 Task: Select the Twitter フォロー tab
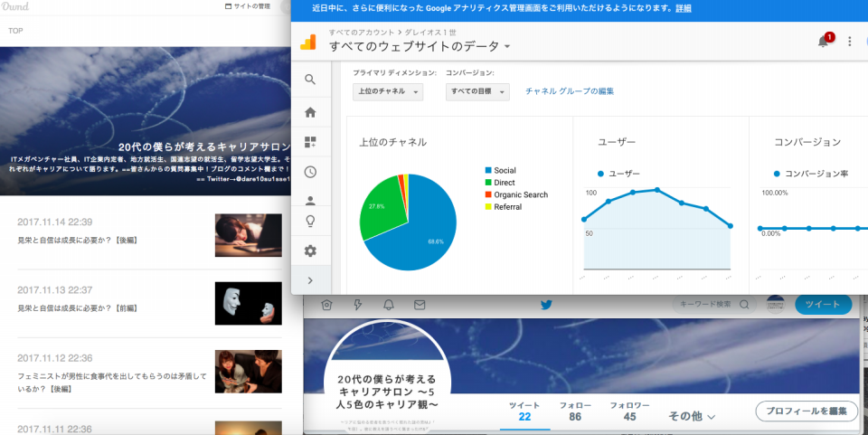(x=575, y=411)
